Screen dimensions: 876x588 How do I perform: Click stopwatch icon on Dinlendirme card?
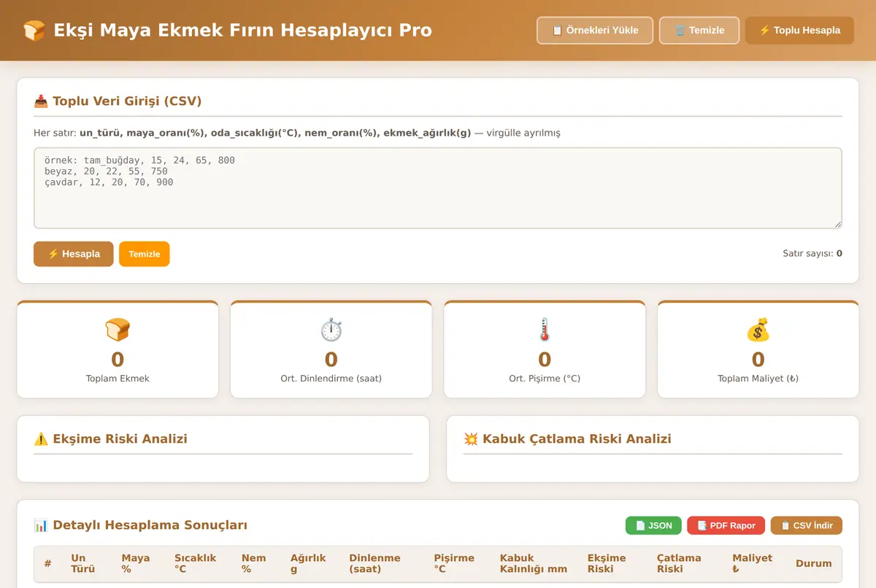pyautogui.click(x=331, y=330)
